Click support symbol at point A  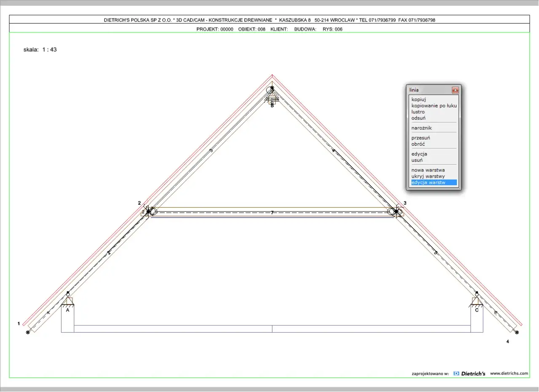(x=68, y=301)
